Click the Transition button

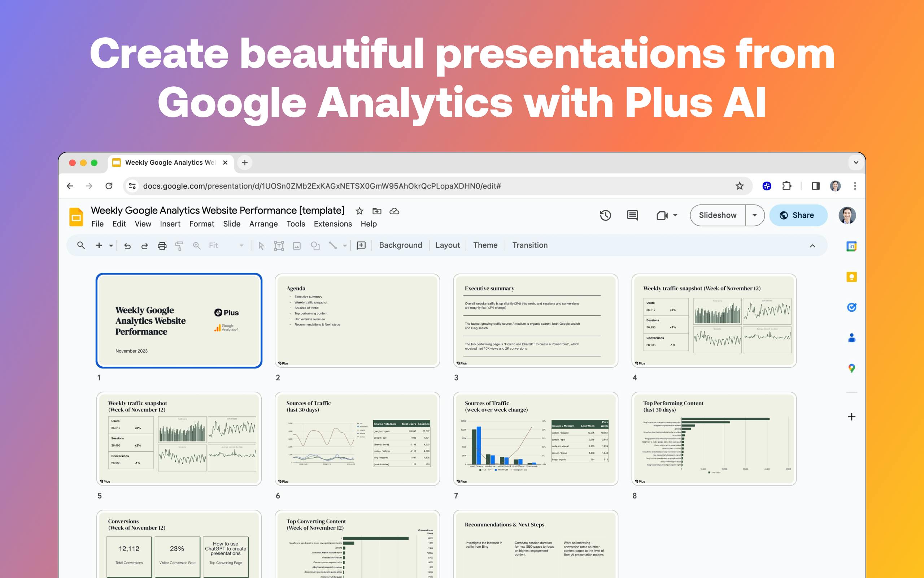click(530, 245)
